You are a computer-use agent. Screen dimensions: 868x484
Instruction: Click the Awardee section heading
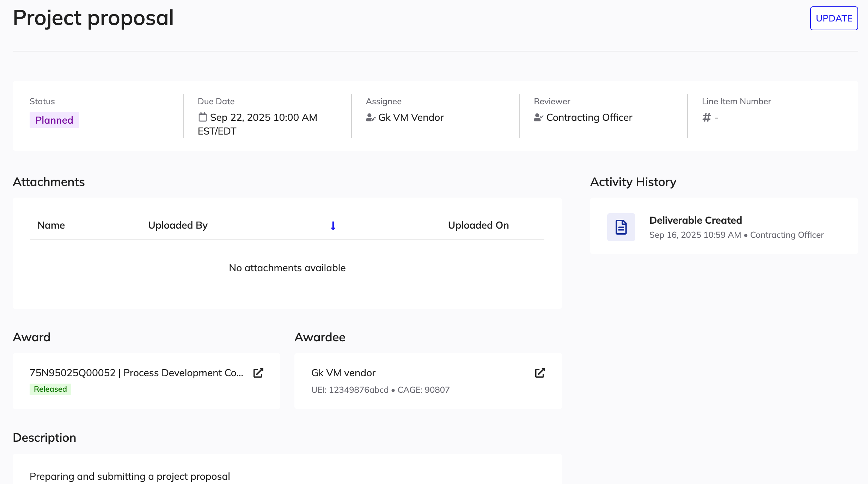point(320,337)
